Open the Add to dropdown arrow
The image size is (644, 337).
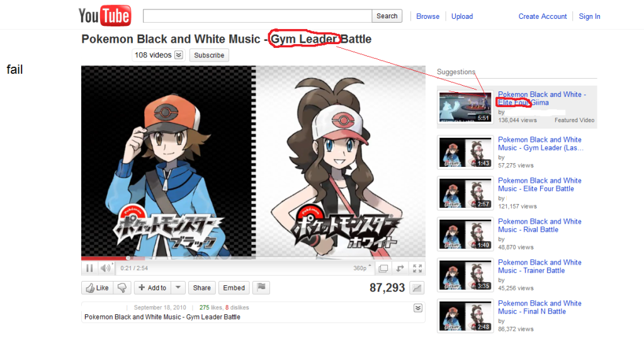click(178, 288)
